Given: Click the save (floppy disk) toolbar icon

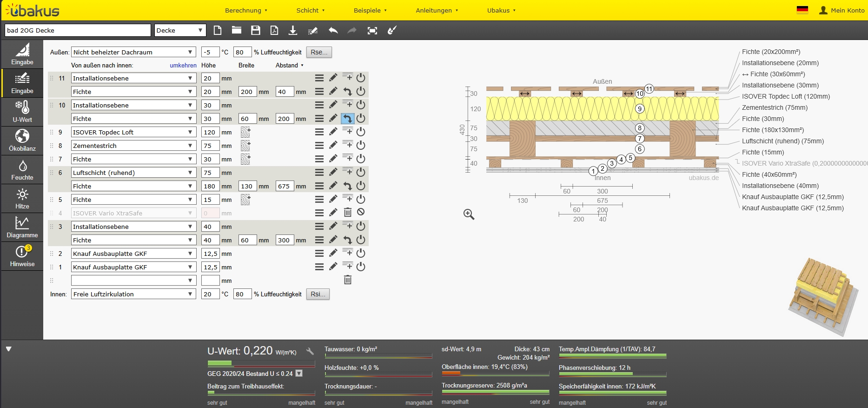Looking at the screenshot, I should pos(255,31).
